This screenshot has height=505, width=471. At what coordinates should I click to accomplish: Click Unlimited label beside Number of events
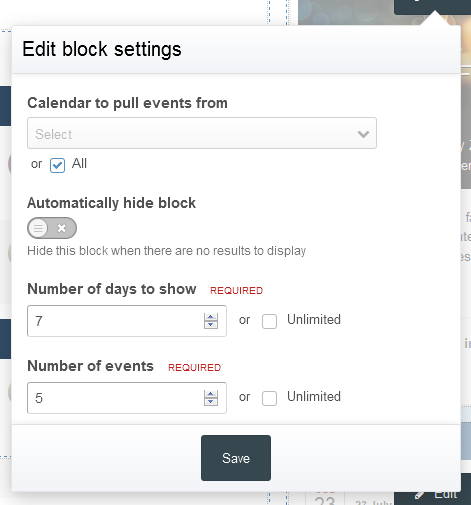[314, 397]
